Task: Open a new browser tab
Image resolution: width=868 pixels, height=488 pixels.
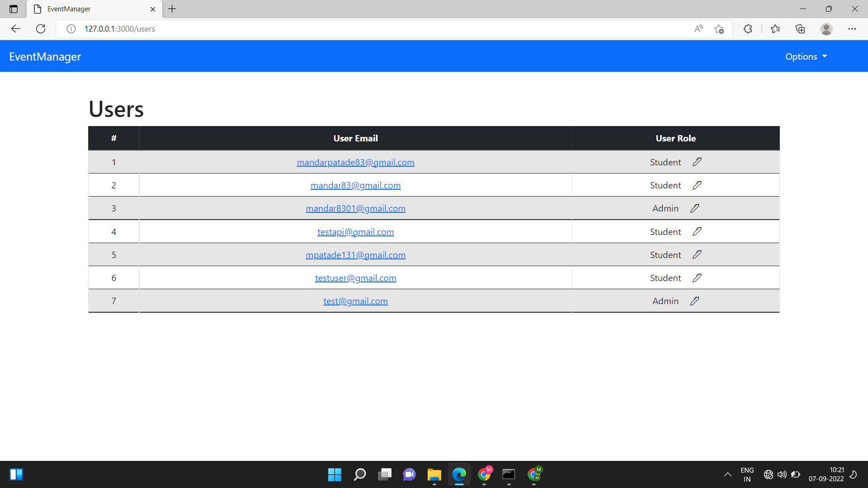Action: pos(172,9)
